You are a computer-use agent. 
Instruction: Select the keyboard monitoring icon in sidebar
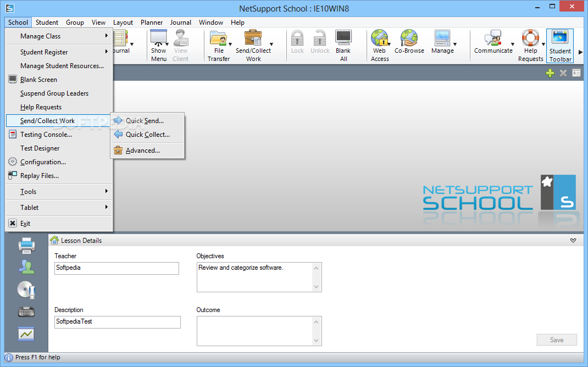click(26, 312)
